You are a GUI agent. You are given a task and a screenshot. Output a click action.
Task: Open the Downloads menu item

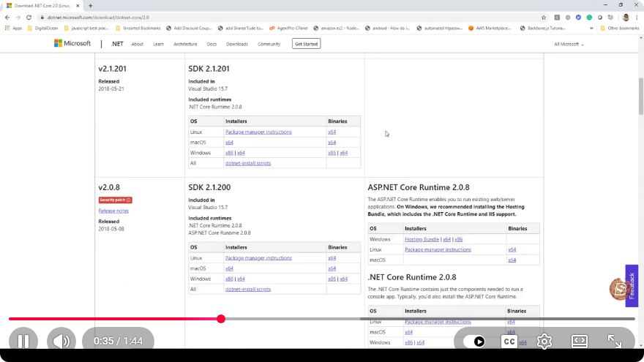[237, 44]
